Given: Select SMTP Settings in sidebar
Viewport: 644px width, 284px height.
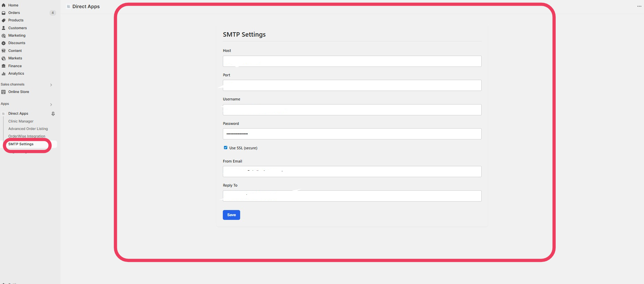Looking at the screenshot, I should 21,144.
